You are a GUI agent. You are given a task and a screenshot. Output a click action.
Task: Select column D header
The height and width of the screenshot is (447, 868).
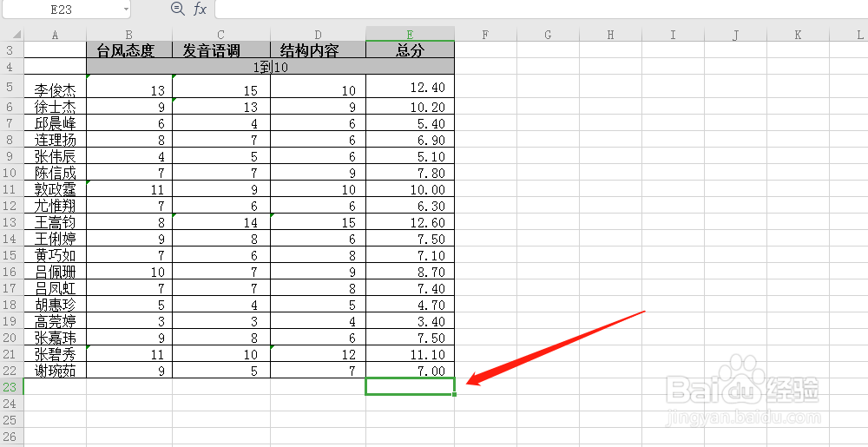(319, 35)
